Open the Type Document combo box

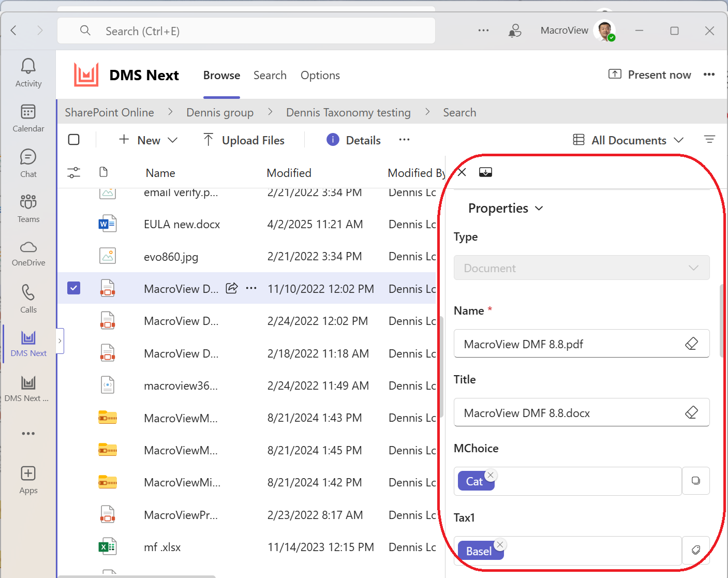tap(582, 268)
